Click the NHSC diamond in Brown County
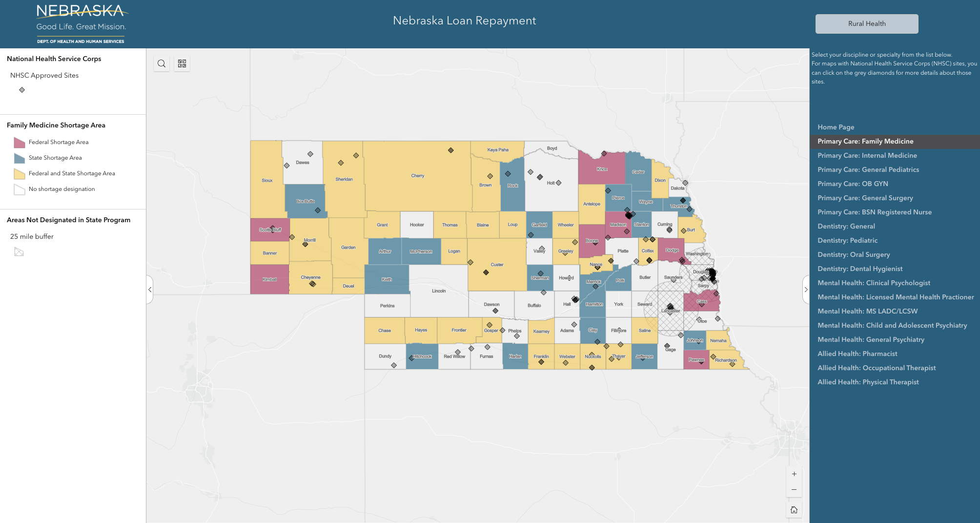 [490, 176]
